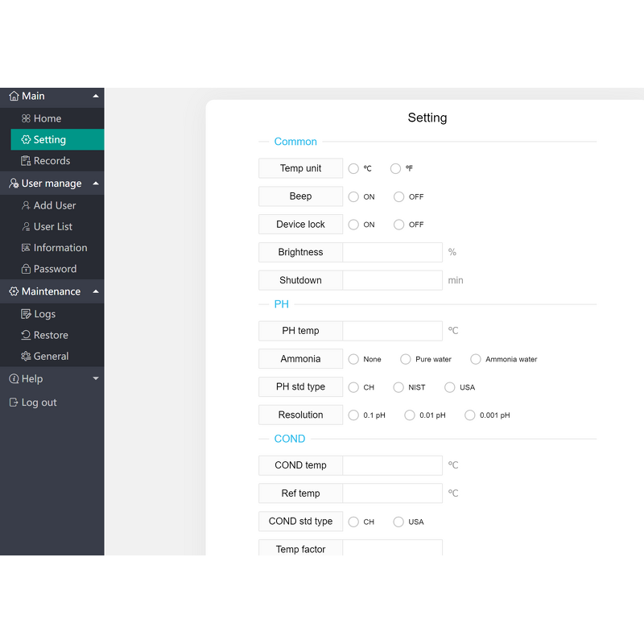This screenshot has height=644, width=644.
Task: Expand the Help menu section
Action: (x=96, y=378)
